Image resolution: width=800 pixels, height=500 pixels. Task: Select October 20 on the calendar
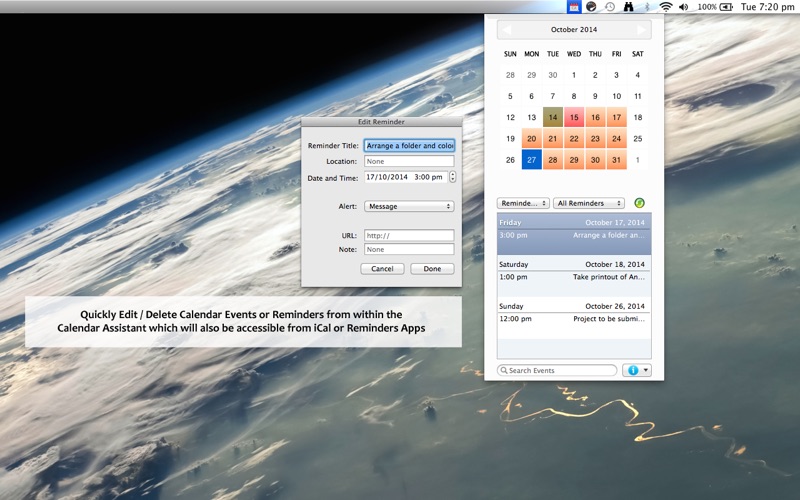(532, 139)
